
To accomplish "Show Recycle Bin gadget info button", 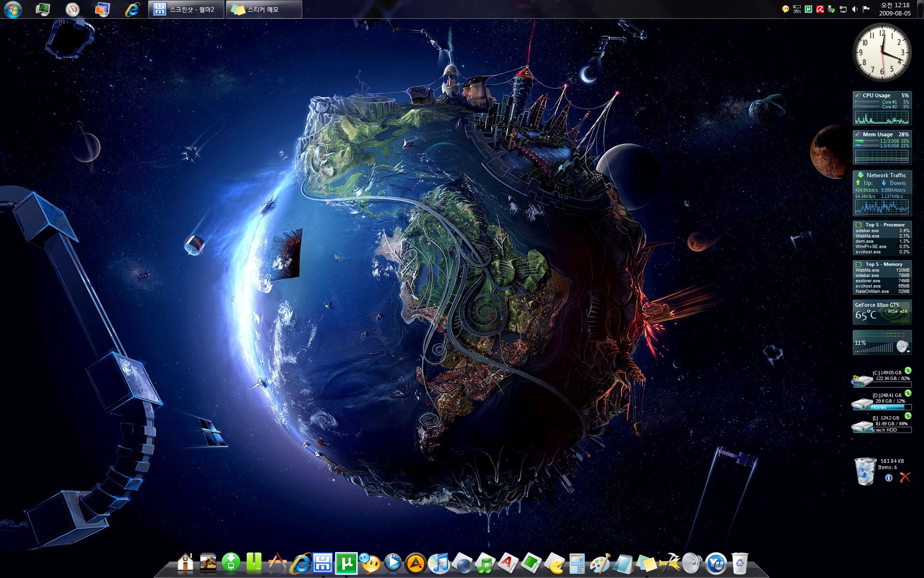I will (x=889, y=478).
